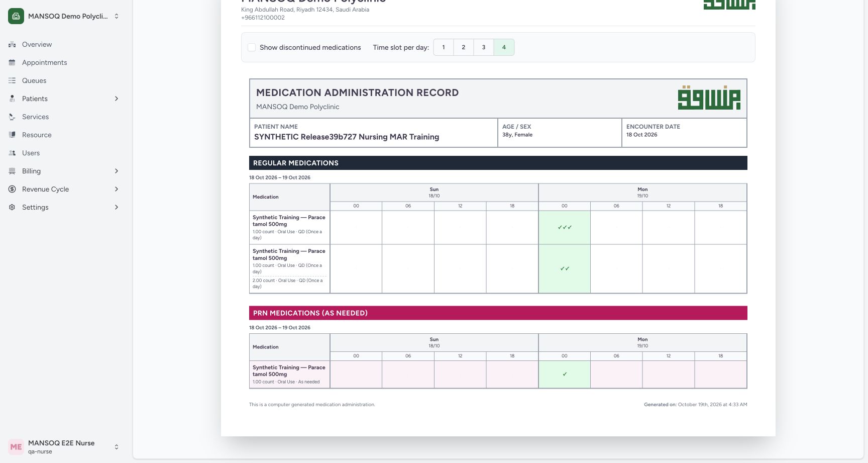
Task: Click the Overview sidebar icon
Action: pos(12,44)
